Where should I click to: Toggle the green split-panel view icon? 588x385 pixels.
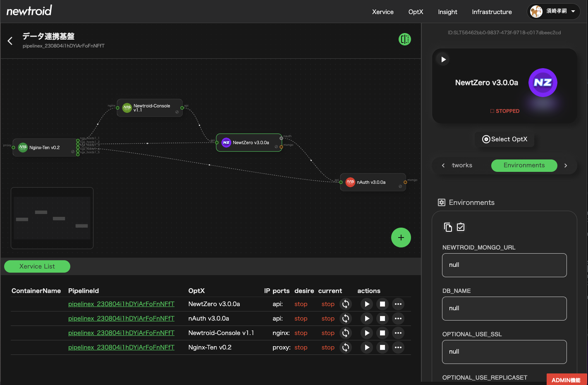(405, 39)
